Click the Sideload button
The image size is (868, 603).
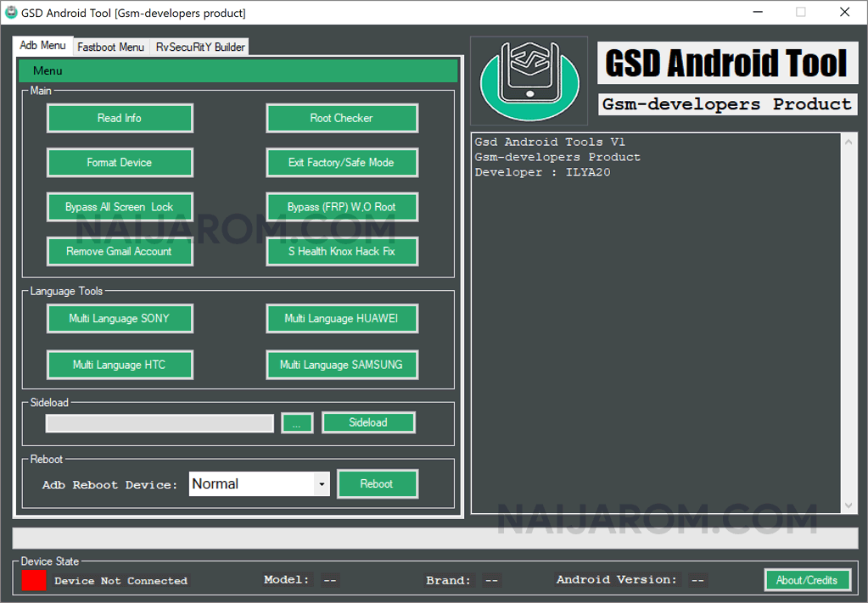point(368,422)
